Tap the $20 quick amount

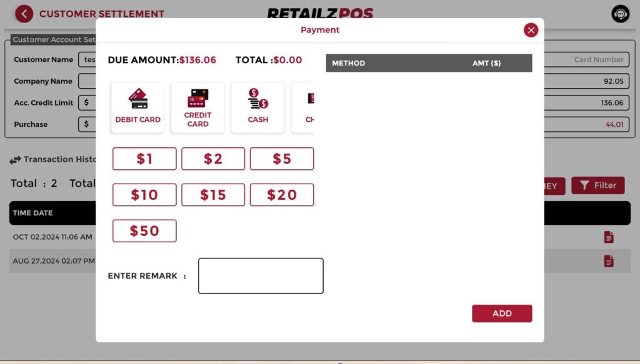282,195
